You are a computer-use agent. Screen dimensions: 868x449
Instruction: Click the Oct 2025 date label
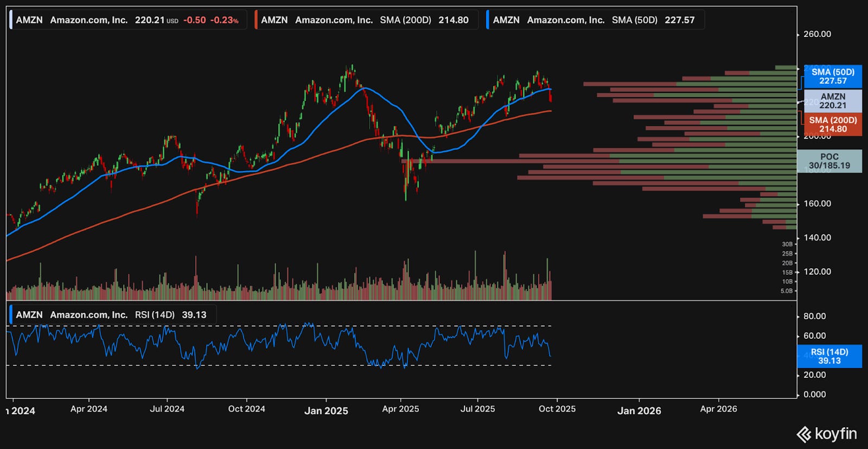[557, 409]
